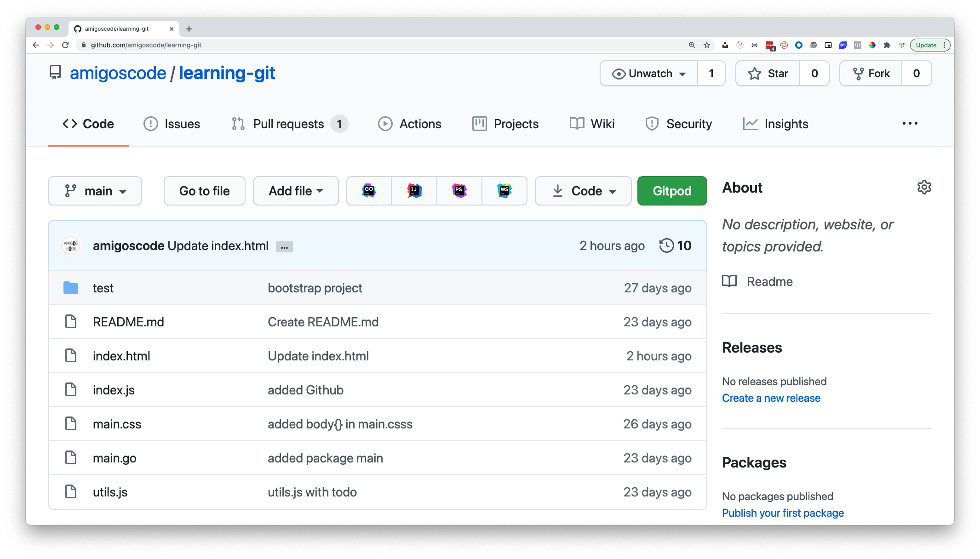Select the amigoscode/learning-git browser tab
The width and height of the screenshot is (980, 559).
123,29
